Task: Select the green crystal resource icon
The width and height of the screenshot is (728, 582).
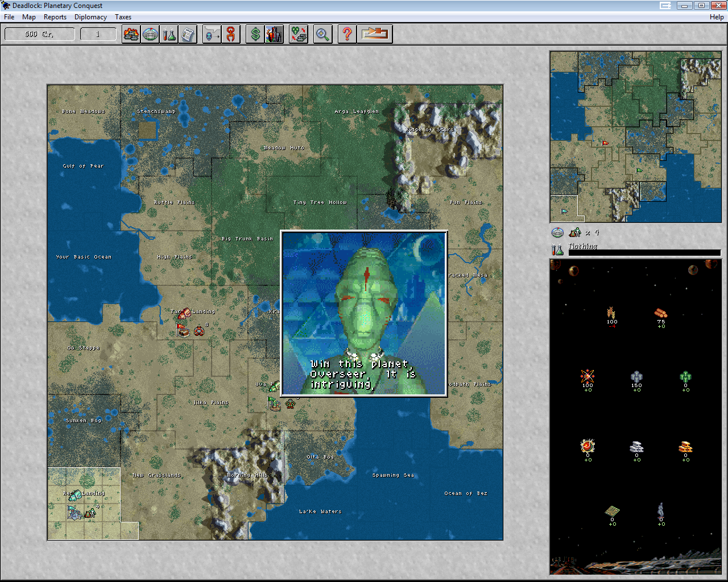Action: (x=685, y=376)
